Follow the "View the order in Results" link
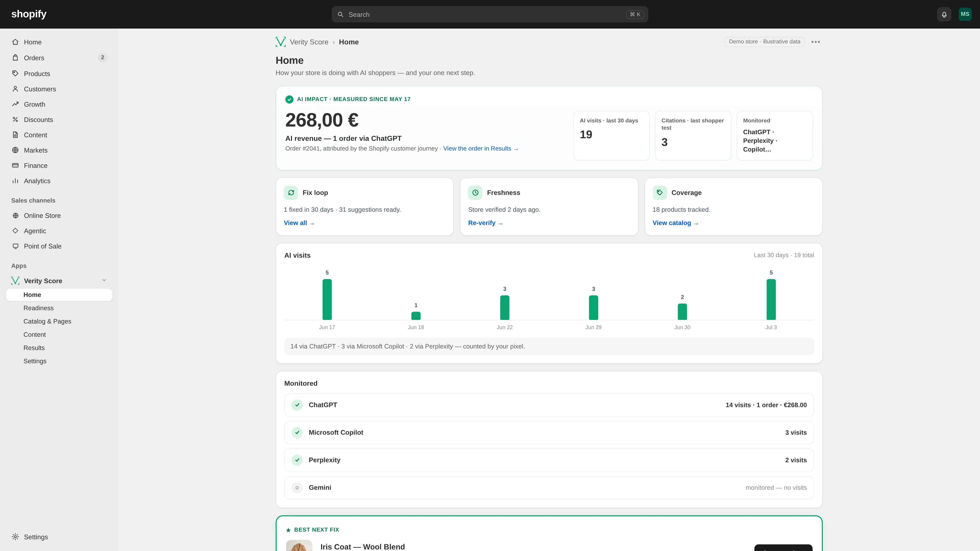 (x=481, y=149)
